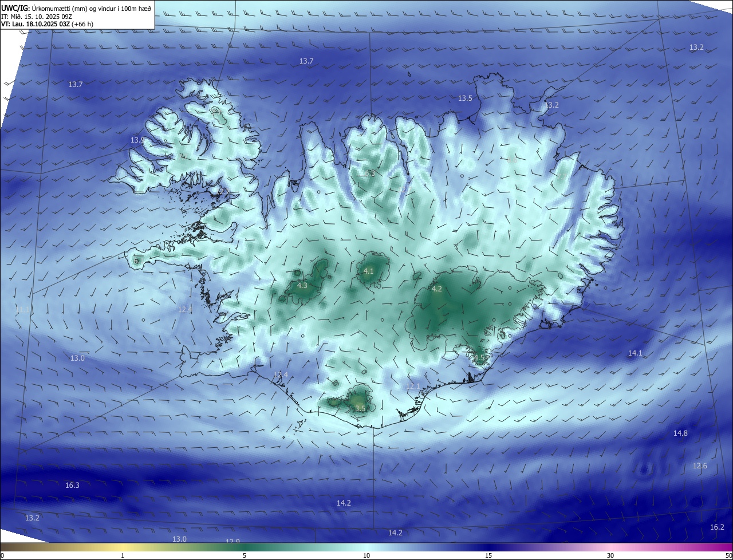
Task: Click the 14.1 value east of Iceland
Action: 635,353
